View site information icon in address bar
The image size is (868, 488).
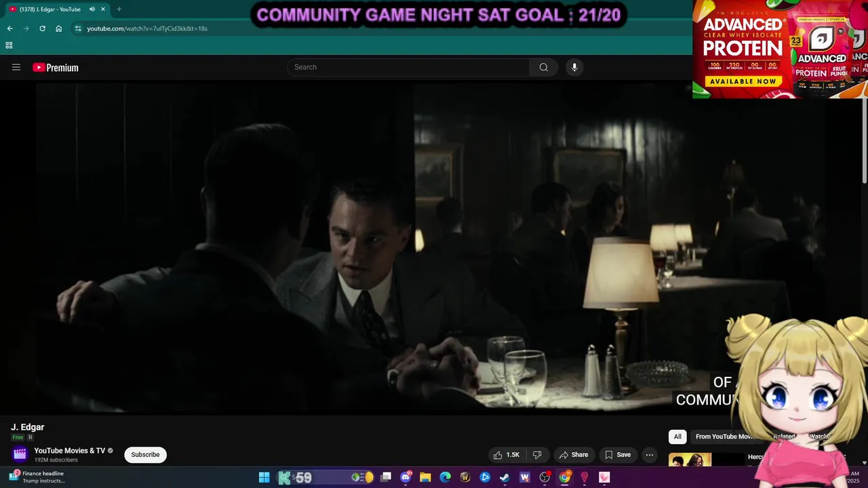coord(78,28)
